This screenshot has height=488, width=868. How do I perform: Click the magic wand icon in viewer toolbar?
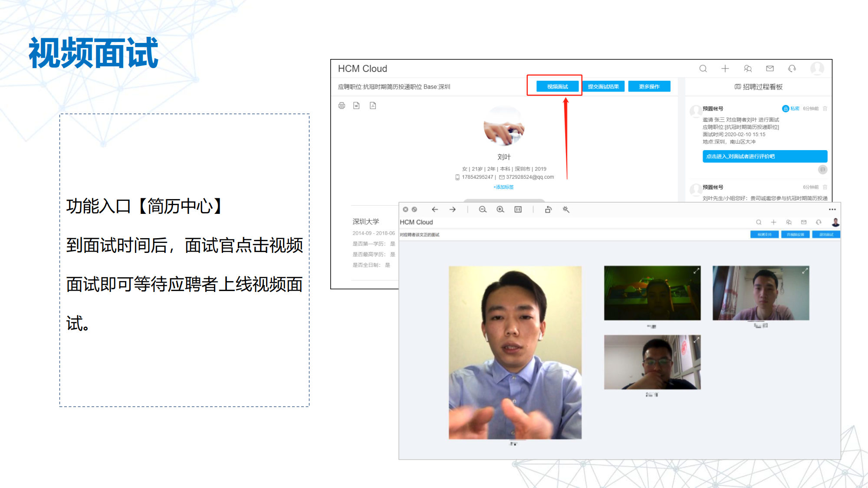tap(566, 209)
